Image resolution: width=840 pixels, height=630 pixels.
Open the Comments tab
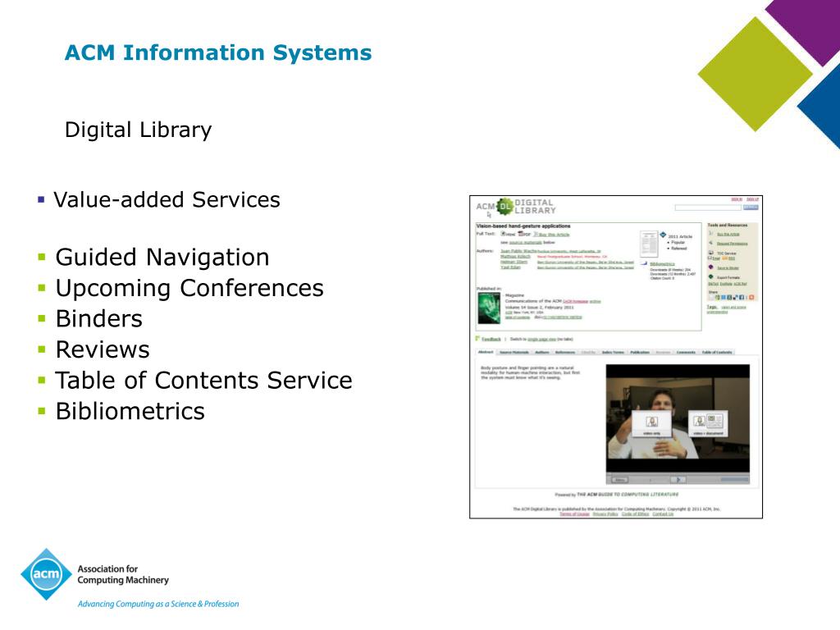(686, 352)
